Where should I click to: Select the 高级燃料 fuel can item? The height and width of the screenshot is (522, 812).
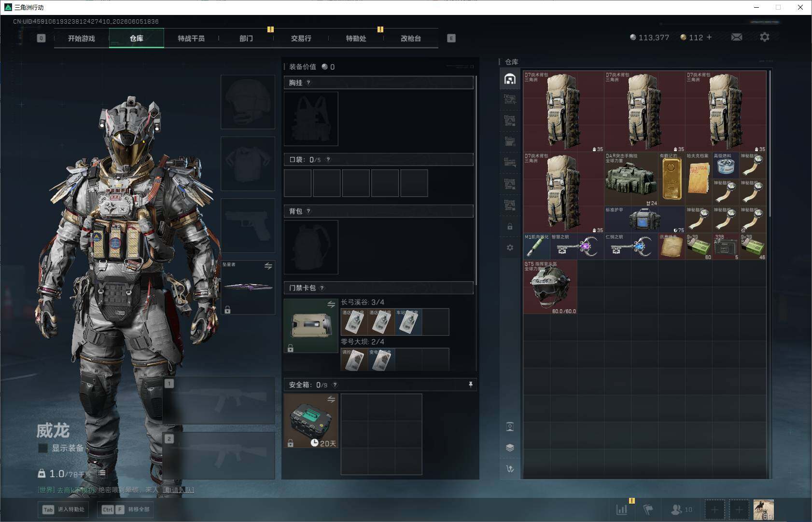tap(726, 165)
